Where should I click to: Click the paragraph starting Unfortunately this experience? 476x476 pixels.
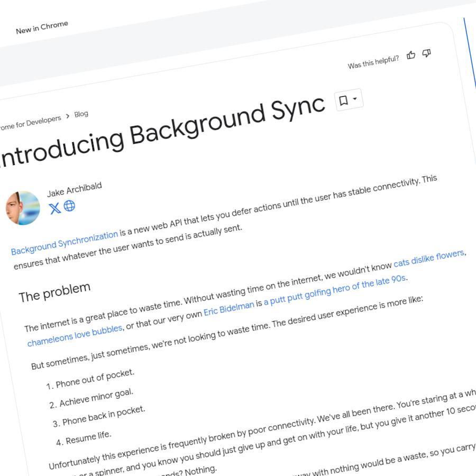[x=262, y=431]
